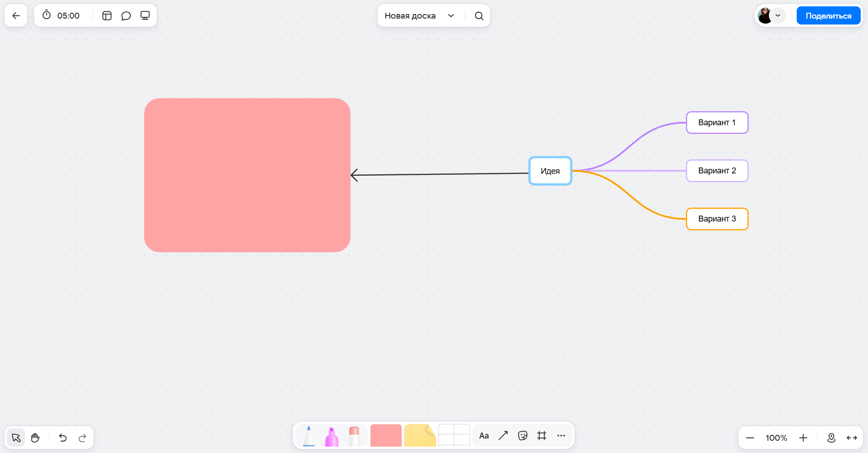Open the sticker tool
The height and width of the screenshot is (453, 868).
coord(523,436)
